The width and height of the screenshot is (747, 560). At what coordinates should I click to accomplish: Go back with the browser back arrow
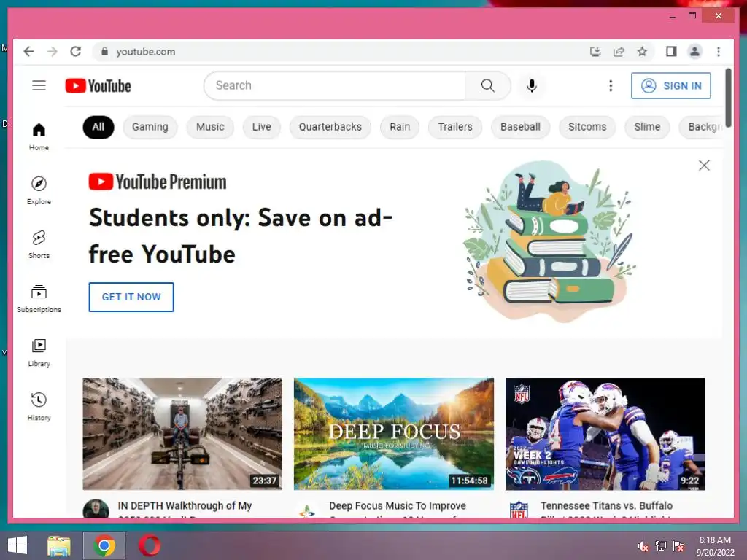[x=28, y=52]
